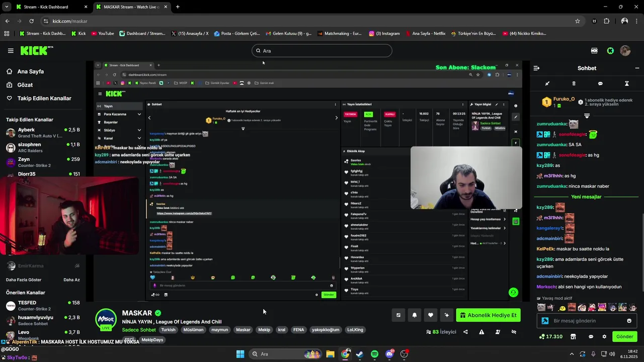
Task: Click the share icon next to viewer count
Action: pos(465,332)
